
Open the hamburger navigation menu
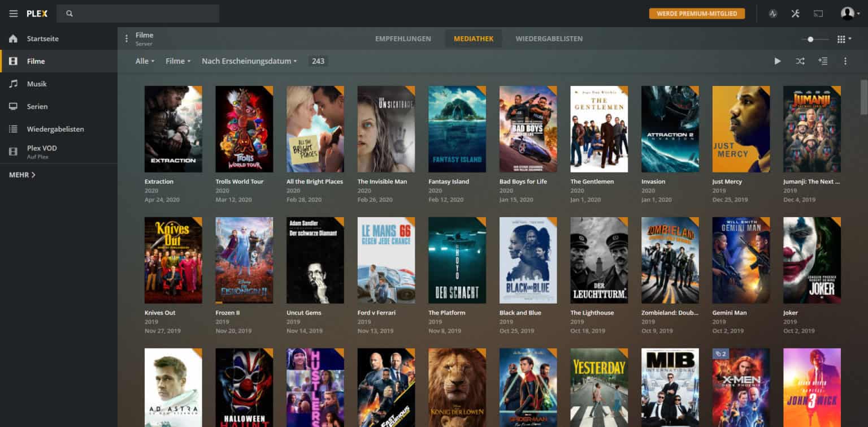pos(14,14)
